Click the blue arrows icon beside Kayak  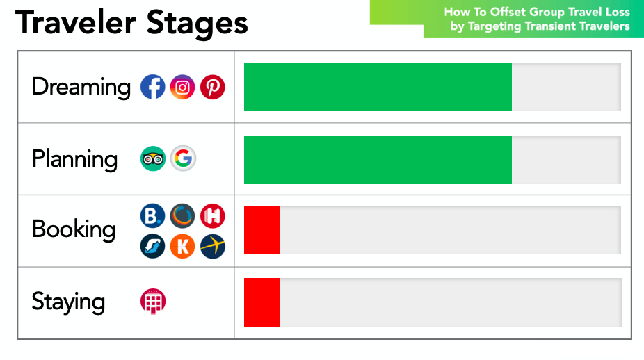pos(153,246)
